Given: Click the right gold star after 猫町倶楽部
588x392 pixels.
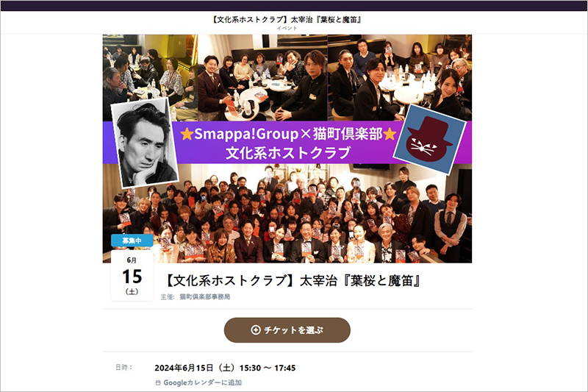Looking at the screenshot, I should [390, 134].
